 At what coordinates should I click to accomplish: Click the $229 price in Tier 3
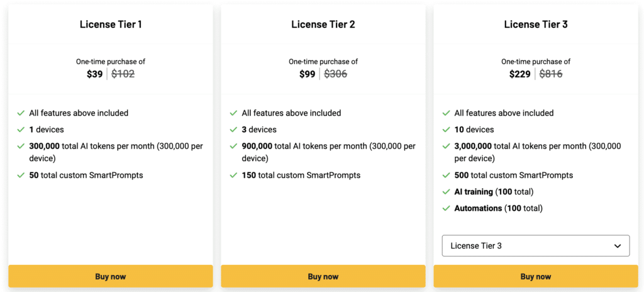click(x=521, y=74)
